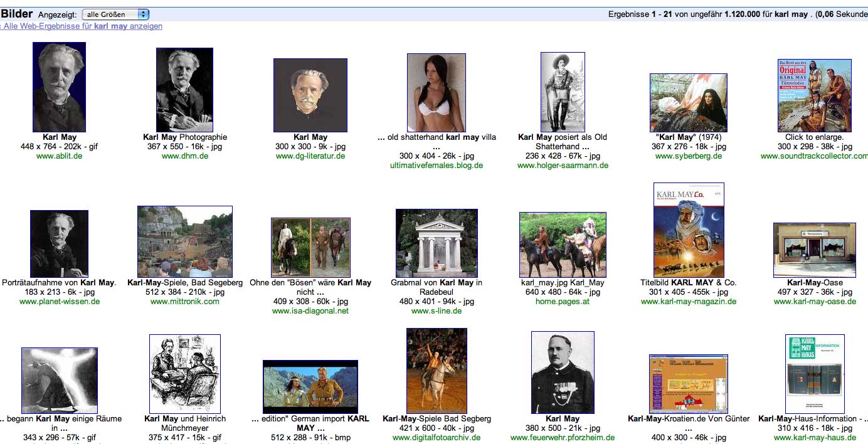Open the www.karl-may-magazin.de link
The height and width of the screenshot is (444, 868).
tap(689, 302)
